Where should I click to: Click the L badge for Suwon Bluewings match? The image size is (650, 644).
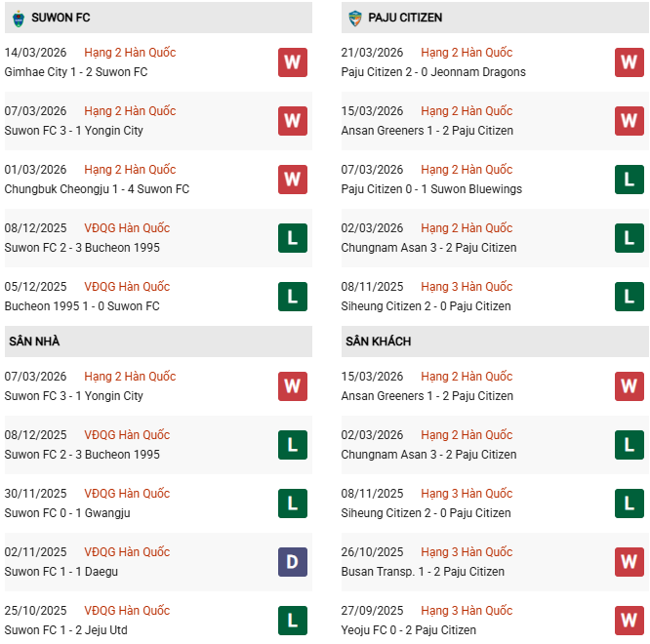coord(630,180)
